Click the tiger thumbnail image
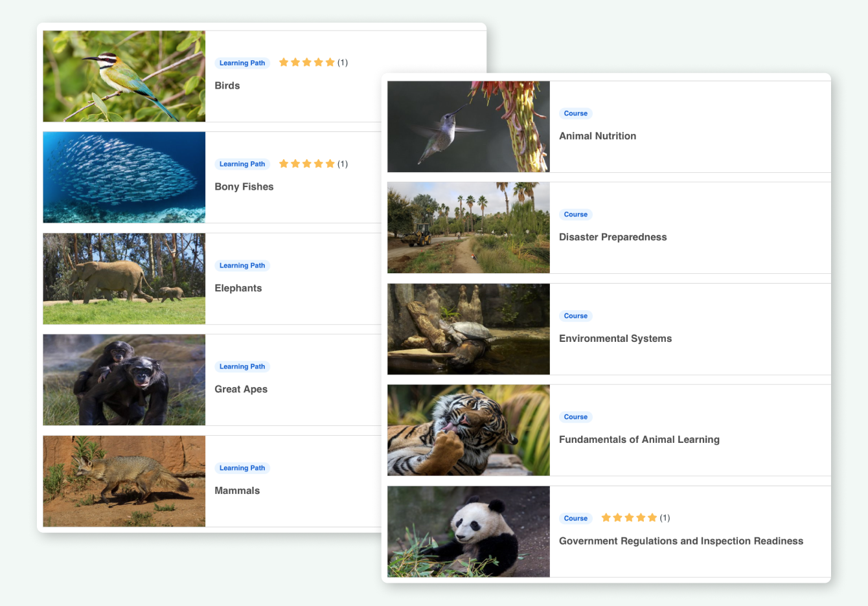The height and width of the screenshot is (606, 868). point(468,431)
